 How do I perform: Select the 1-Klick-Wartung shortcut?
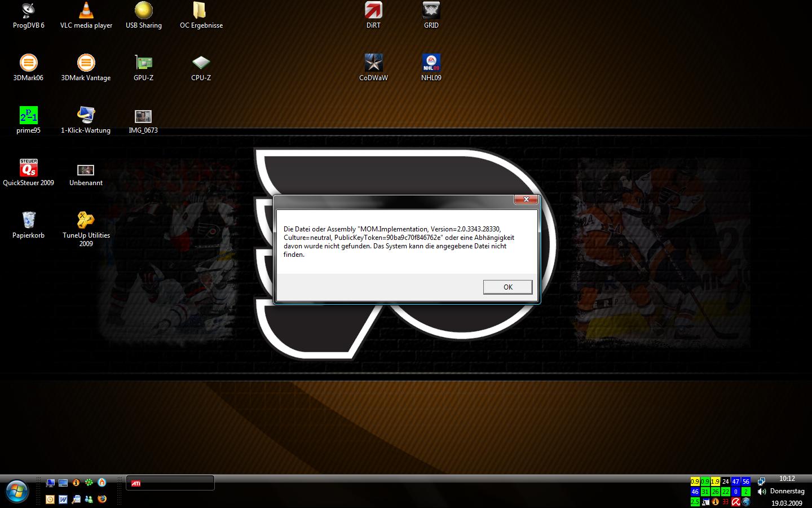click(x=86, y=120)
